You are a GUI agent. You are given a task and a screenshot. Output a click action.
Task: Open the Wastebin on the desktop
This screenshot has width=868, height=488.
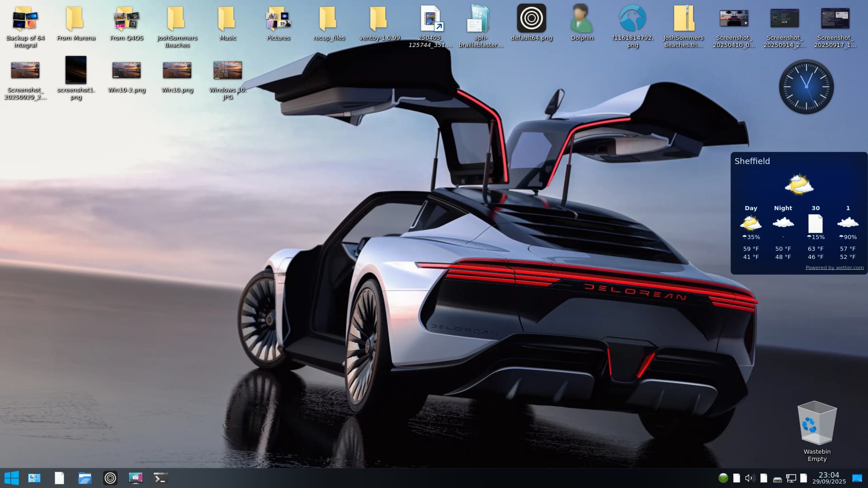(x=816, y=423)
